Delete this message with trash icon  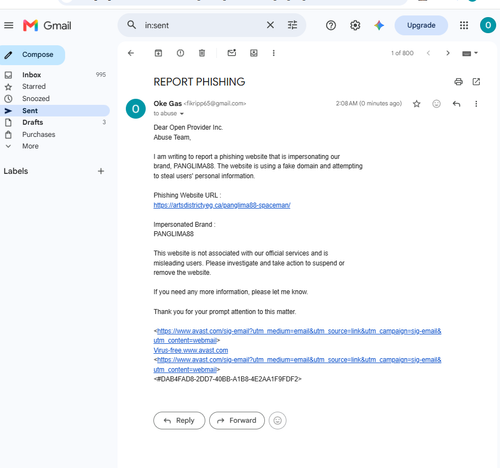click(x=202, y=53)
